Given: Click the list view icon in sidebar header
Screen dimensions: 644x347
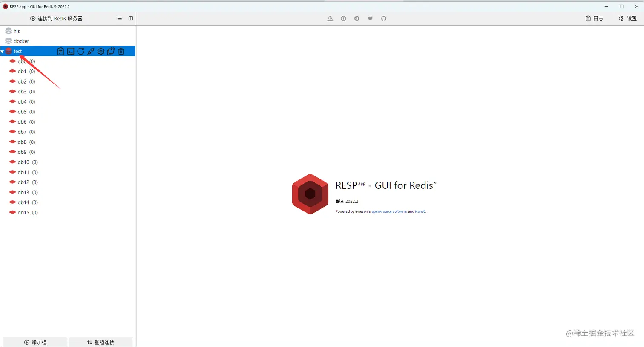Looking at the screenshot, I should 119,18.
